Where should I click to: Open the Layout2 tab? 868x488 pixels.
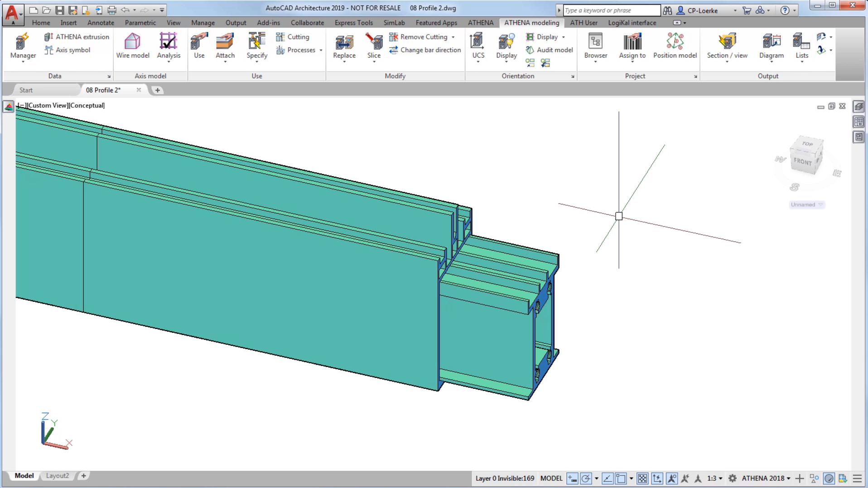tap(58, 476)
